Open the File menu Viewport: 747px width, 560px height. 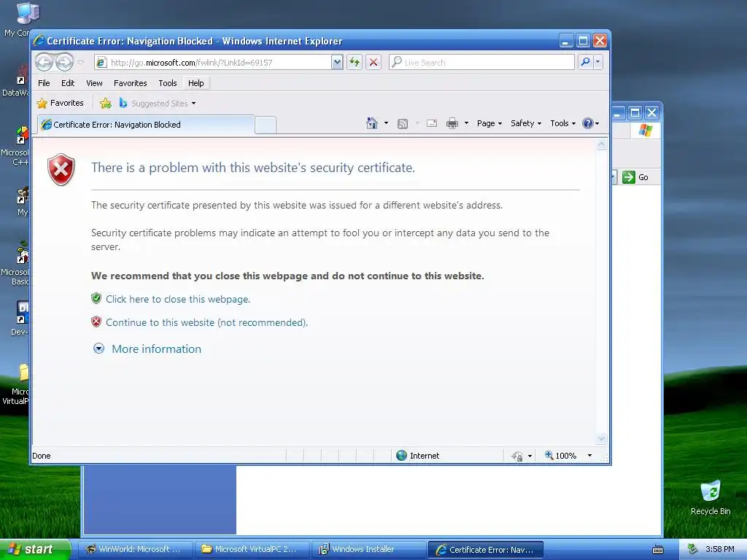(x=44, y=83)
